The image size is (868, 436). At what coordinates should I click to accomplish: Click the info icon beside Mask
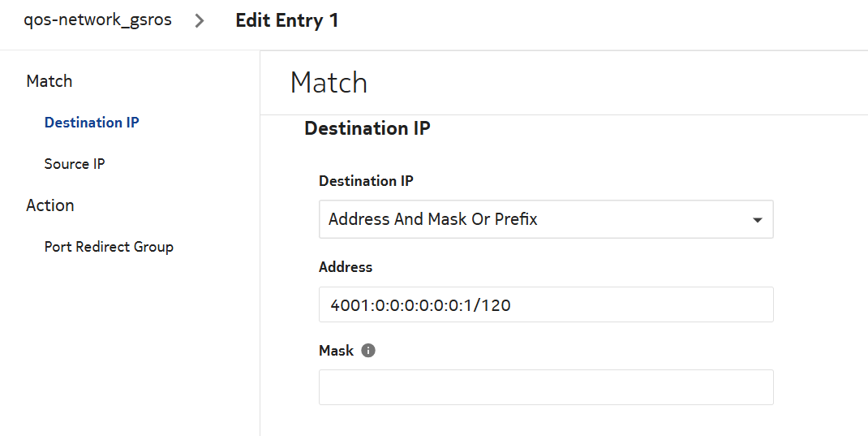(x=368, y=351)
